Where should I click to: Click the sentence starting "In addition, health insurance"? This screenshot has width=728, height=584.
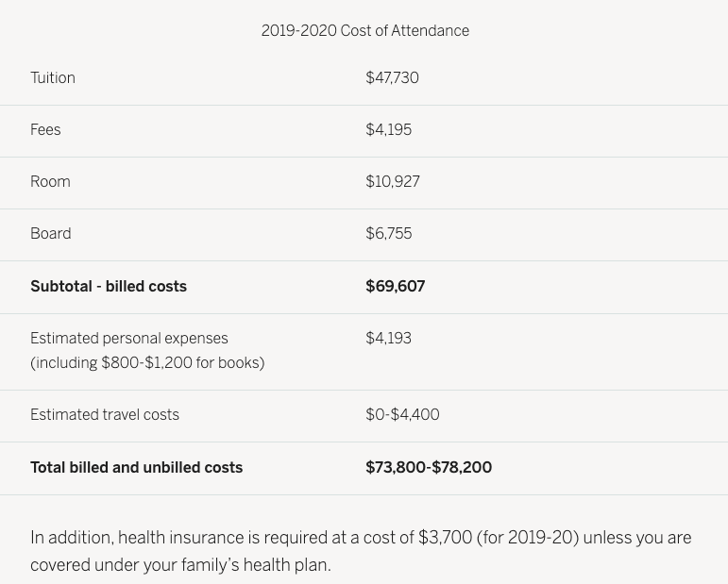(361, 538)
